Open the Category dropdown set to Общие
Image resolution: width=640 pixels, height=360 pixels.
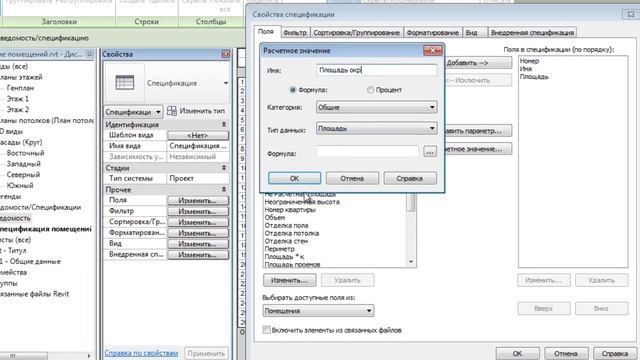(376, 107)
